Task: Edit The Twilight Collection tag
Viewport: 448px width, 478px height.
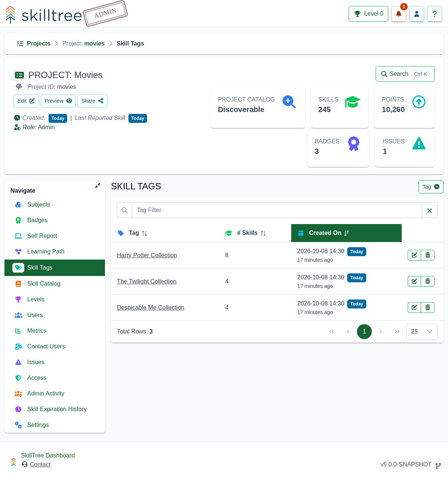Action: coord(414,282)
